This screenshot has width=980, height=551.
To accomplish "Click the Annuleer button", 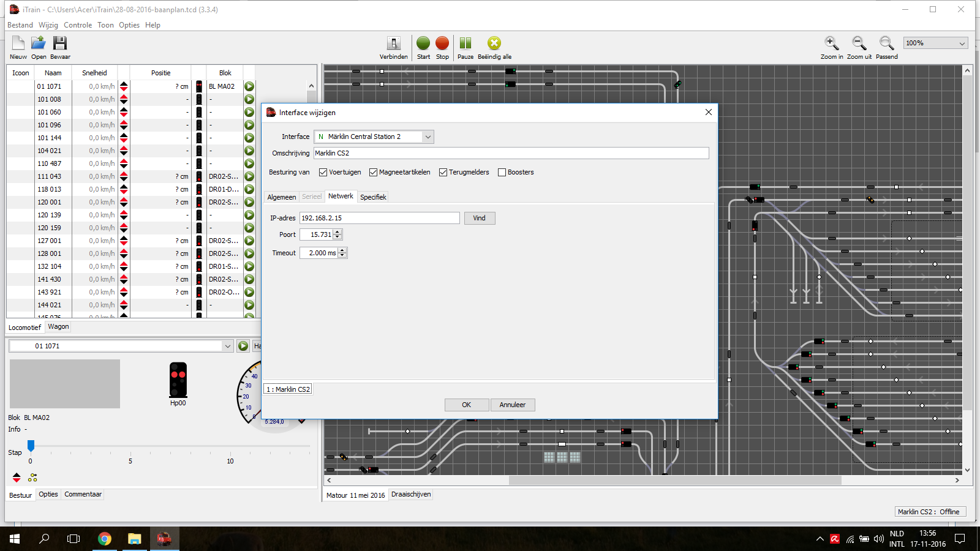I will click(513, 405).
